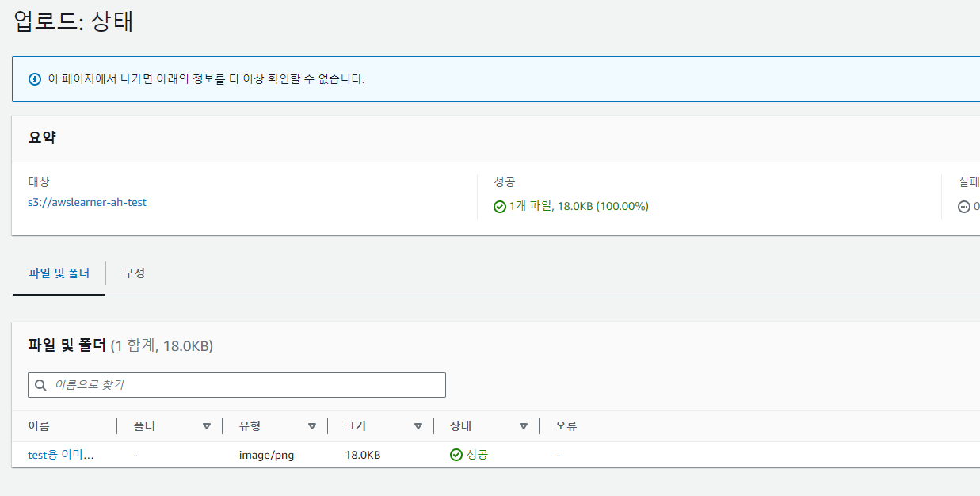
Task: Click the failure status ellipsis icon
Action: point(964,207)
